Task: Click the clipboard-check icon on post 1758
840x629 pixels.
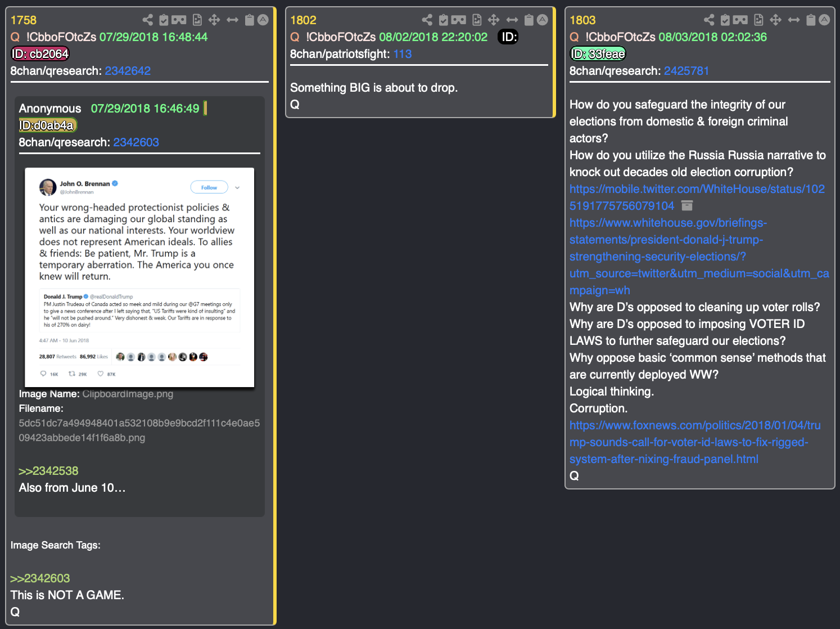Action: (164, 20)
